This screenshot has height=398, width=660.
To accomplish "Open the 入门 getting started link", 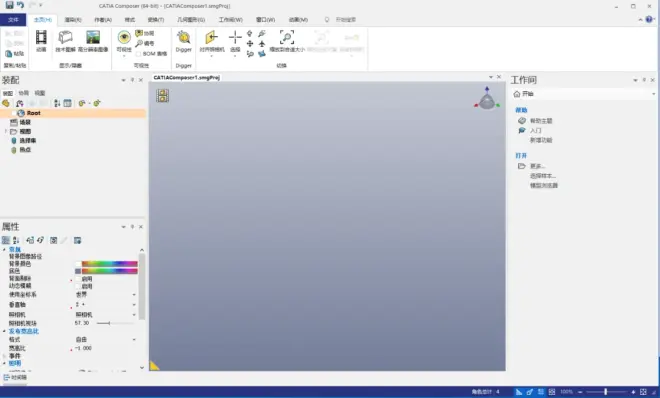I will point(535,130).
